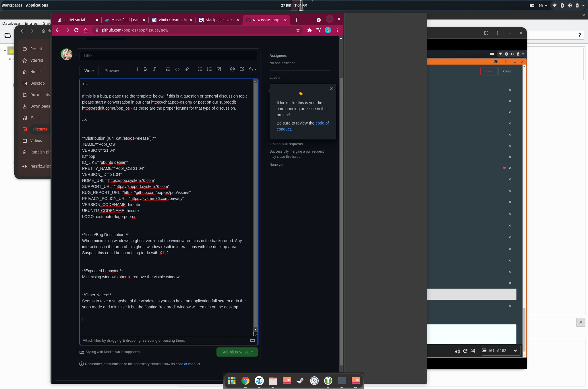This screenshot has height=389, width=588.
Task: Mute volume in the background music player
Action: point(457,351)
